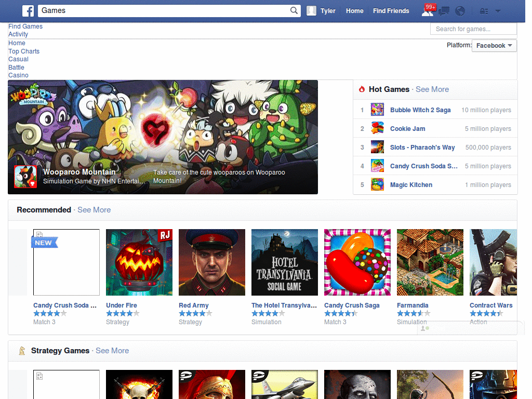Expand the account menu arrow
Viewport: 532px width, 399px height.
click(498, 11)
